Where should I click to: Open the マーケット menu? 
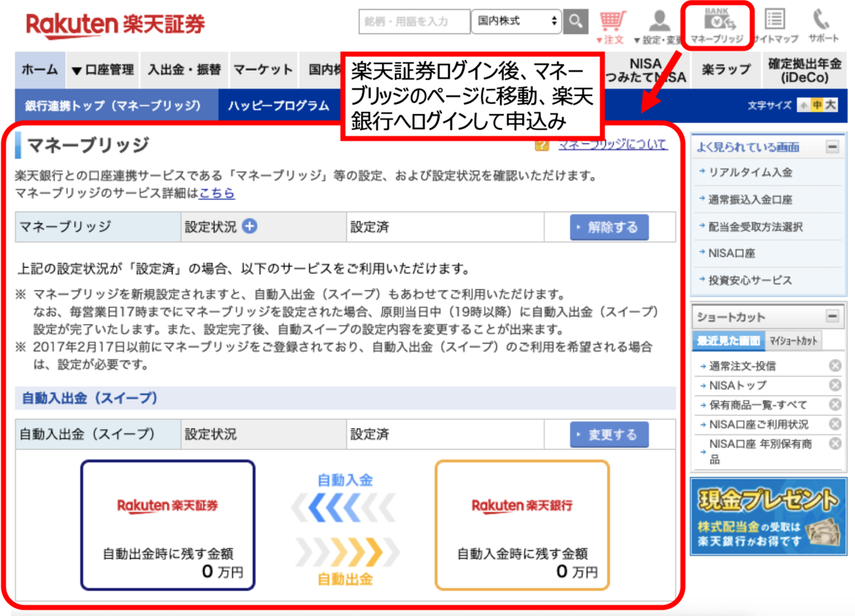coord(263,70)
